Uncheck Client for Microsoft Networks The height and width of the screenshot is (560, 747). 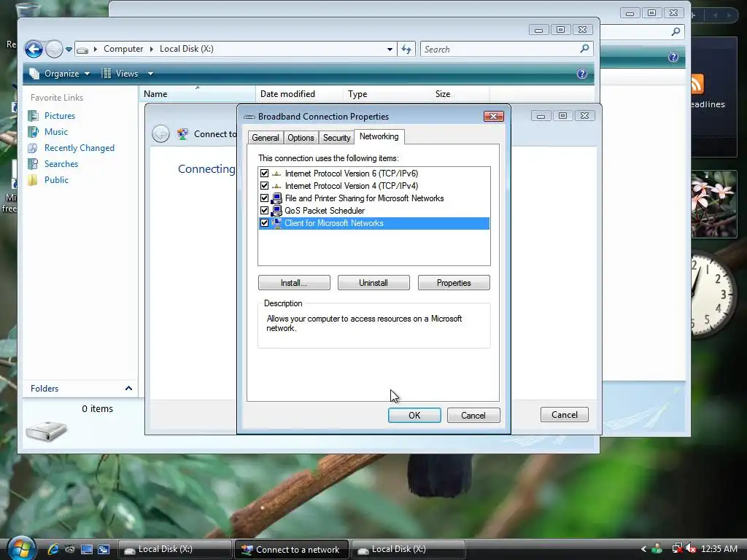[x=264, y=223]
